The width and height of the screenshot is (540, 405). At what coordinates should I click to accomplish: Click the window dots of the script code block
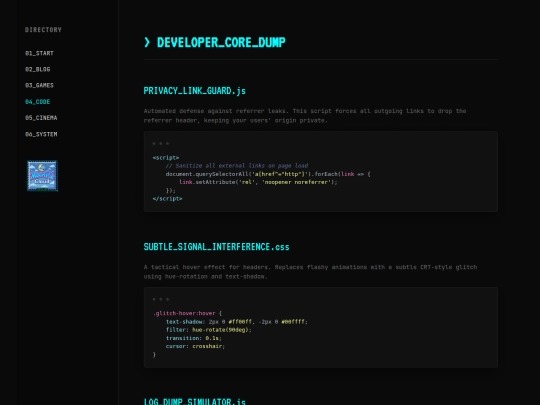(161, 144)
